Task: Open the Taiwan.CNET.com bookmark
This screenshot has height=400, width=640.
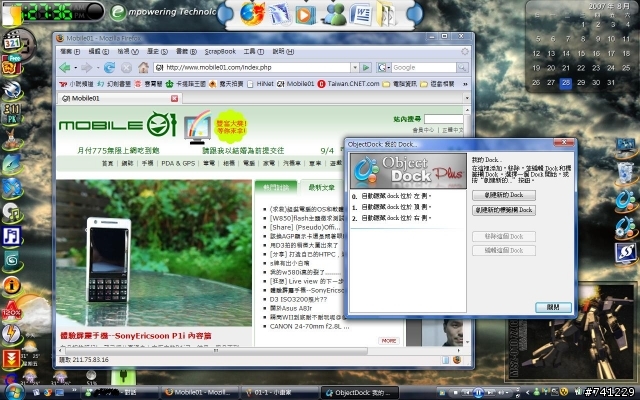Action: click(x=349, y=84)
